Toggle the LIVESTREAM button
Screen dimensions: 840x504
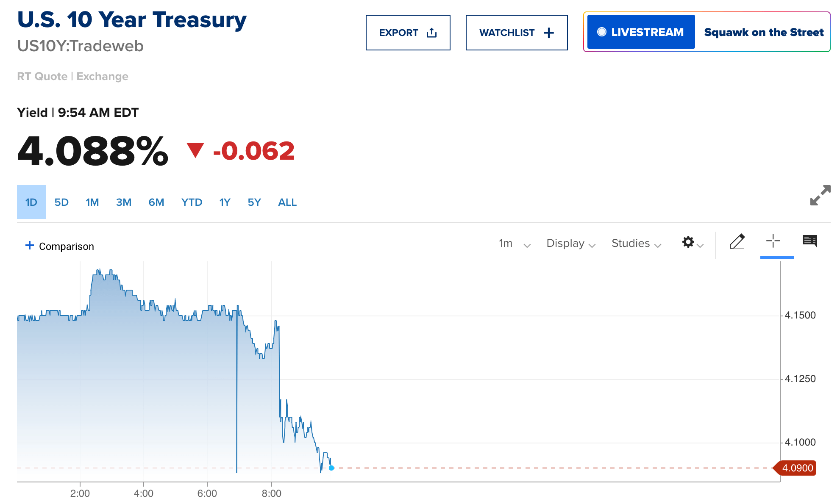coord(640,31)
